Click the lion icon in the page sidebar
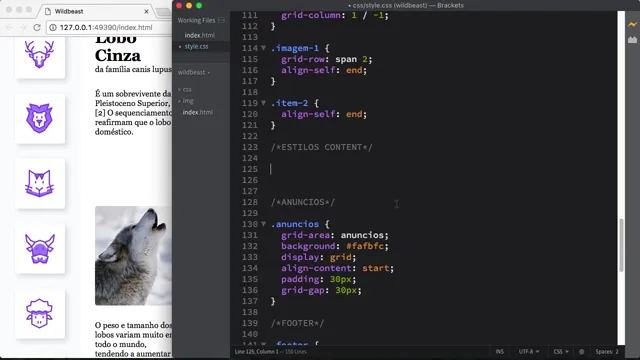 click(40, 118)
